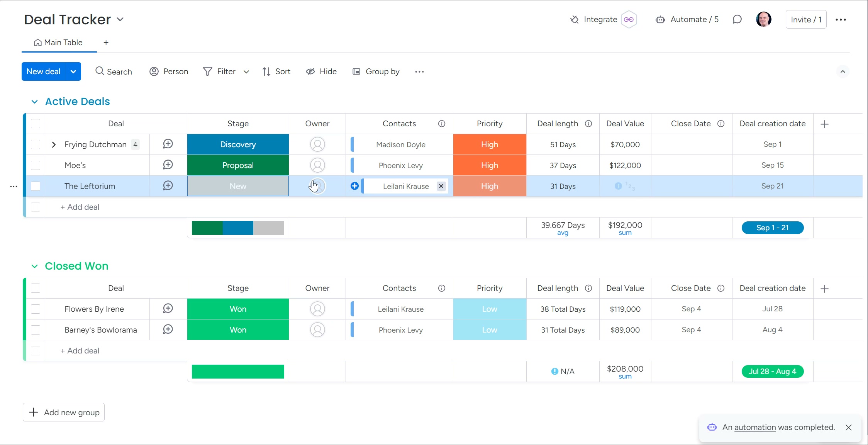Hide columns using the Hide eye icon

coord(321,71)
